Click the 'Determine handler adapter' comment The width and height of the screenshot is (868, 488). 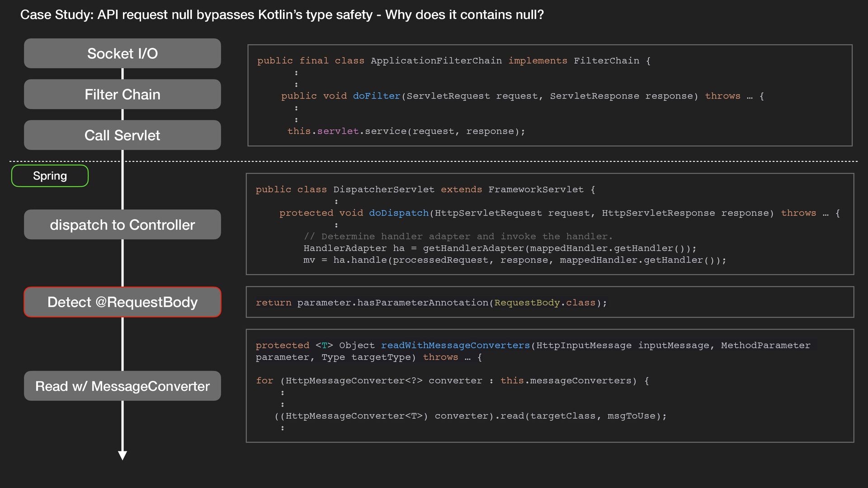(458, 236)
